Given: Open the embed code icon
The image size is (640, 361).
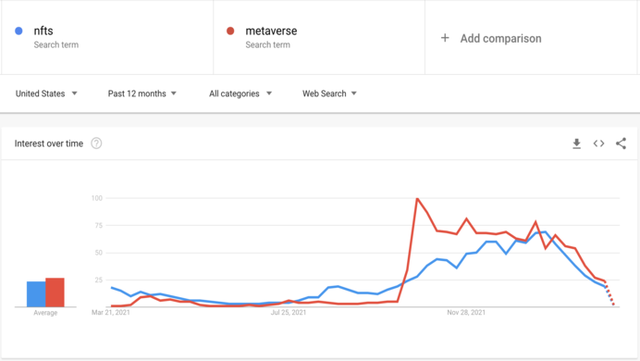Looking at the screenshot, I should [599, 144].
